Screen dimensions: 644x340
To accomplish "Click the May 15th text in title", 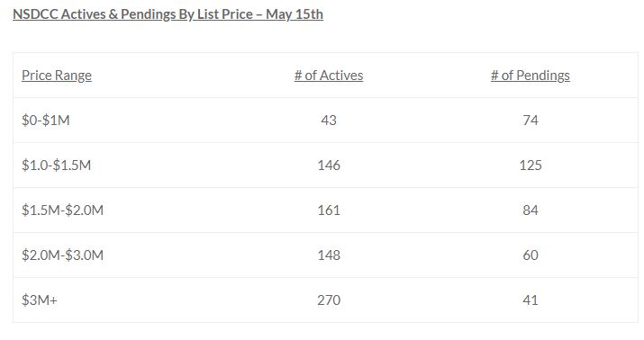I will [295, 14].
